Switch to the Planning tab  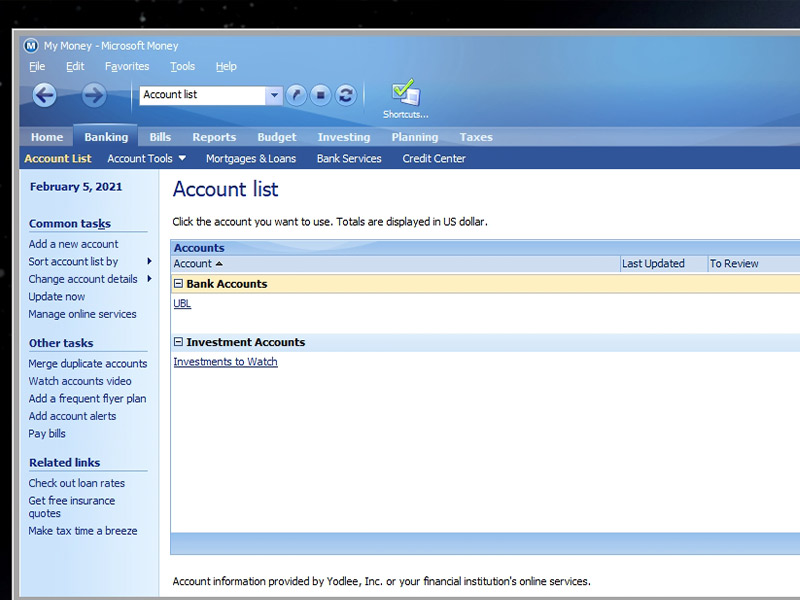pos(415,137)
